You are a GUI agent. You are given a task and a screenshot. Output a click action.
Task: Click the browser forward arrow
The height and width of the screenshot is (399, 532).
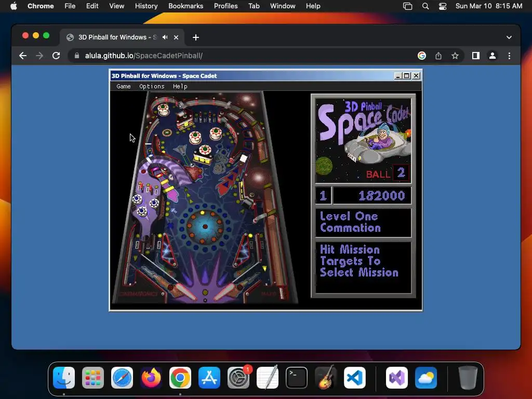point(39,56)
